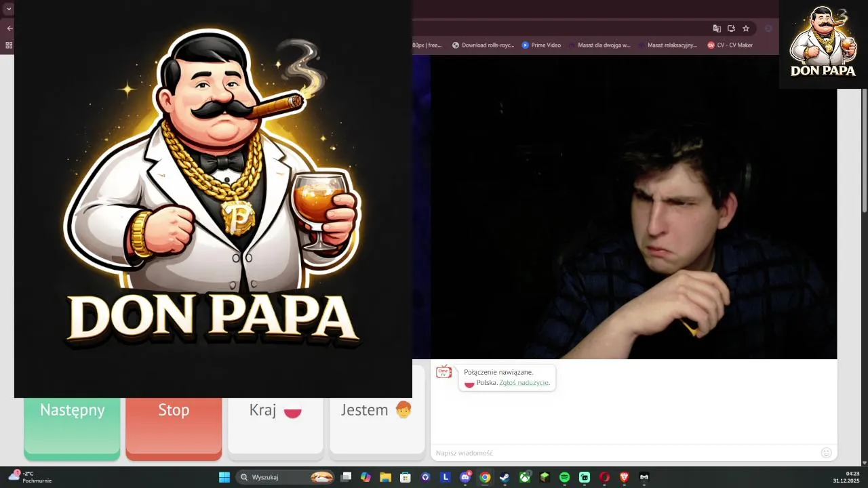Click the browser back arrow
The height and width of the screenshot is (488, 868).
(x=9, y=28)
